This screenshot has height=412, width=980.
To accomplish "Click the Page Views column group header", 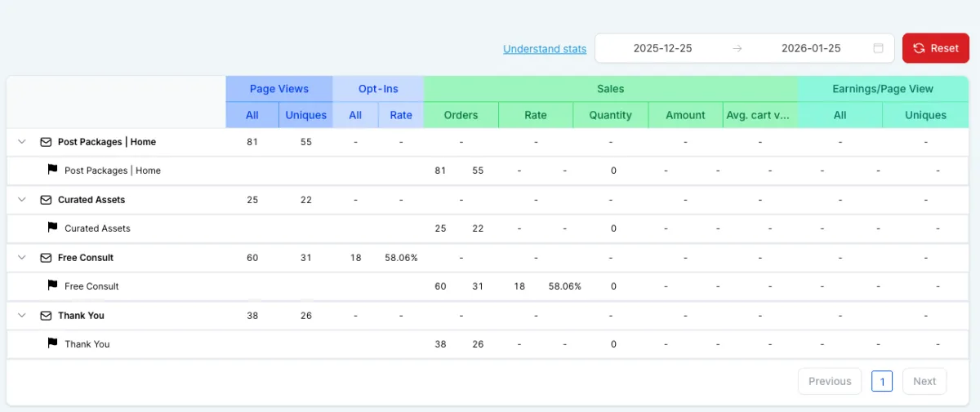I will click(x=279, y=89).
